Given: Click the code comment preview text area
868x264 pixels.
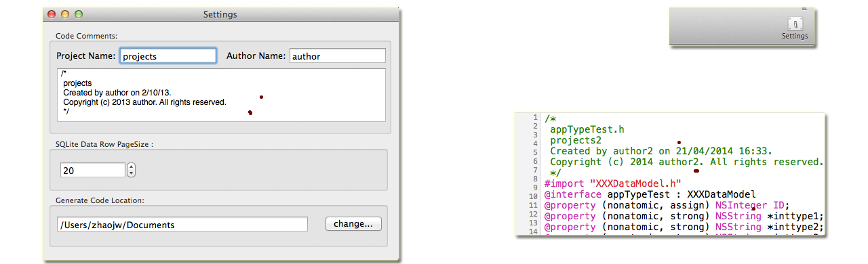Looking at the screenshot, I should 221,95.
